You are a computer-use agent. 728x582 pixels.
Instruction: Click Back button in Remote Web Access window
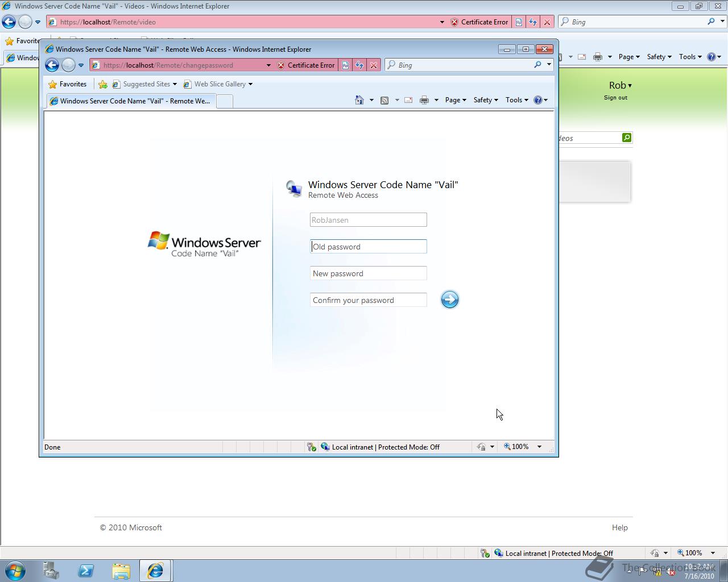coord(52,65)
